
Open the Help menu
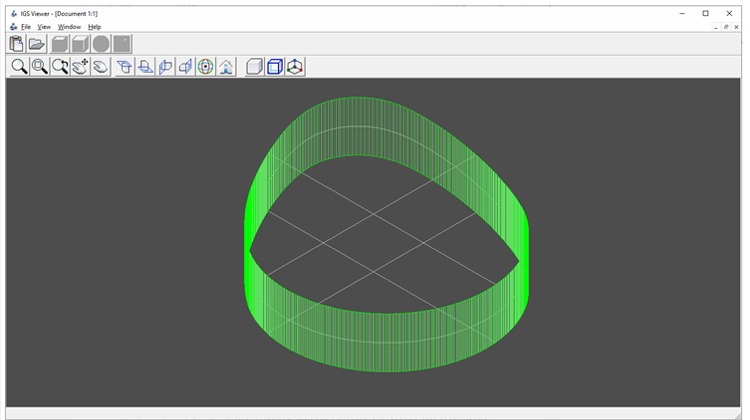tap(94, 27)
